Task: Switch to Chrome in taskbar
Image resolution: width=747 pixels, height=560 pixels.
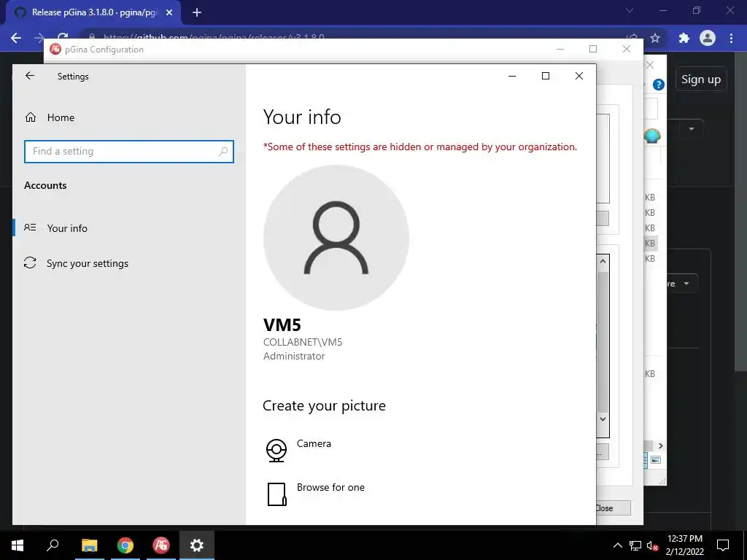Action: coord(125,545)
